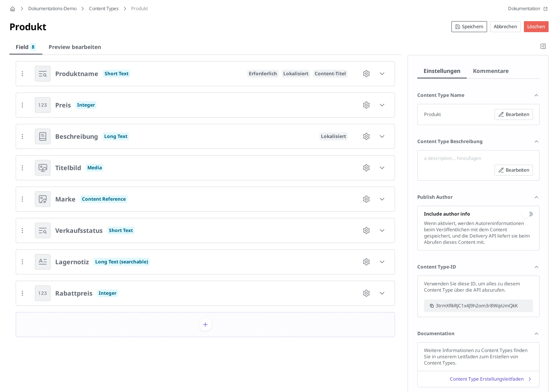Expand the Preis field row

tap(382, 105)
